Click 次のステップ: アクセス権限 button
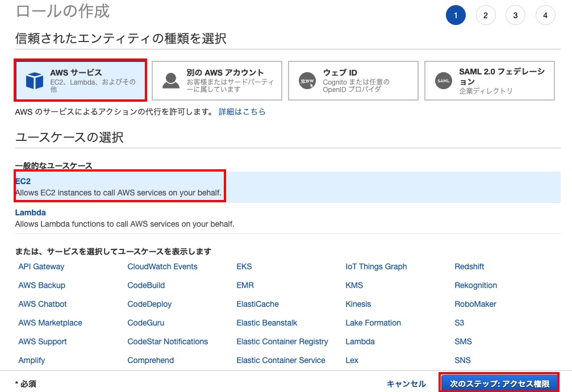The image size is (572, 392). pyautogui.click(x=499, y=383)
